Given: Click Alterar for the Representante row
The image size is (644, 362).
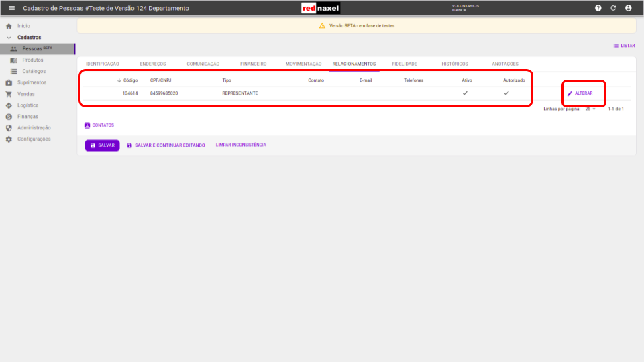Looking at the screenshot, I should pos(580,93).
